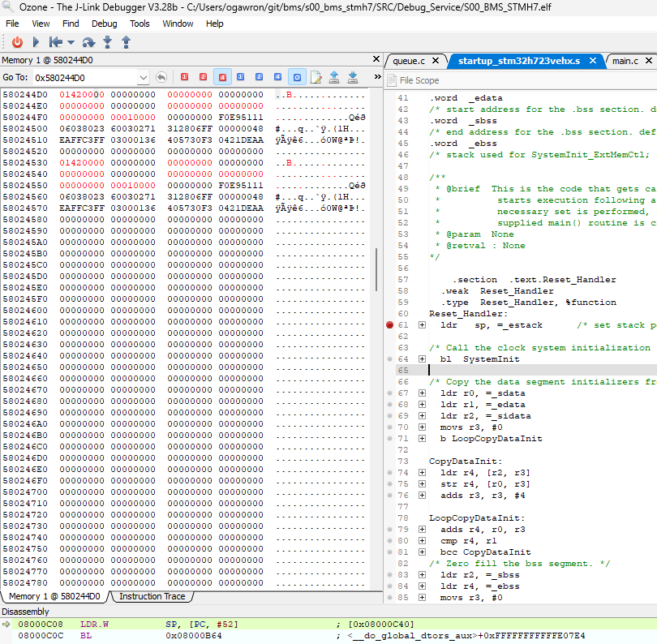Click the memory view vertical scrollbar thumb

tap(376, 269)
